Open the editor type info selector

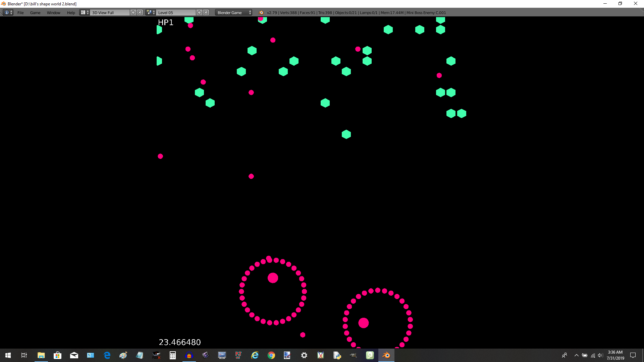pos(8,12)
